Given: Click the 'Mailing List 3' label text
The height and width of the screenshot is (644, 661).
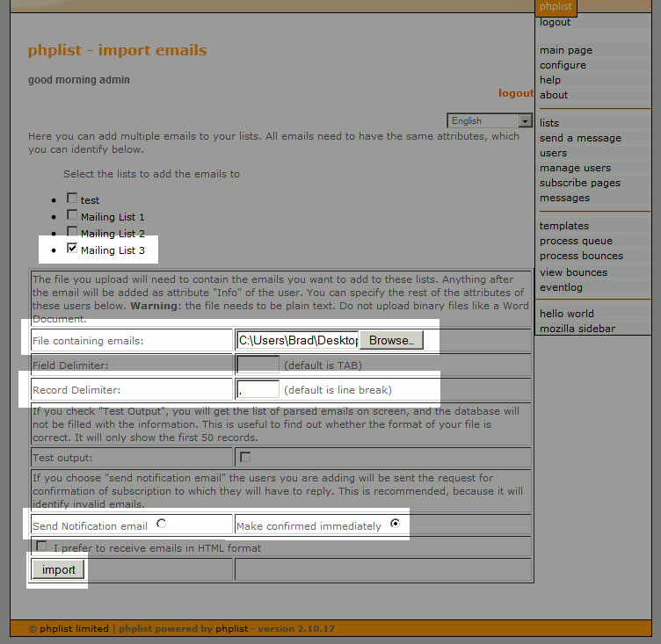Looking at the screenshot, I should coord(113,250).
